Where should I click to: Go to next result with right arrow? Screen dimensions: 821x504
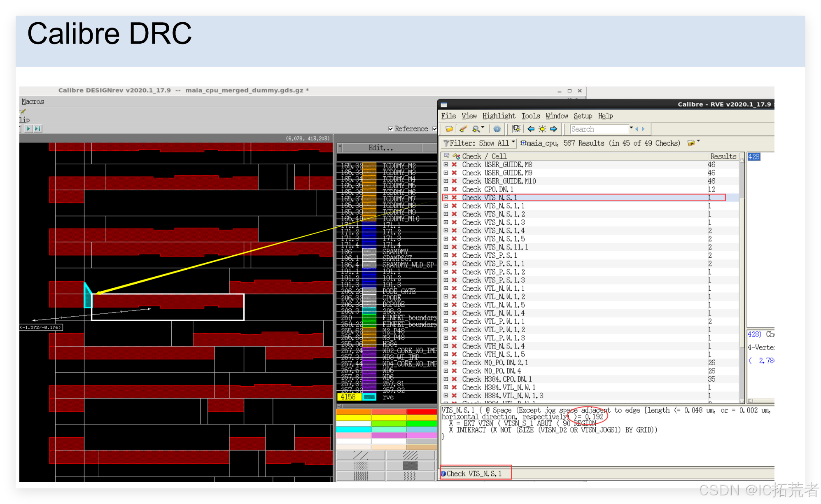pyautogui.click(x=554, y=129)
